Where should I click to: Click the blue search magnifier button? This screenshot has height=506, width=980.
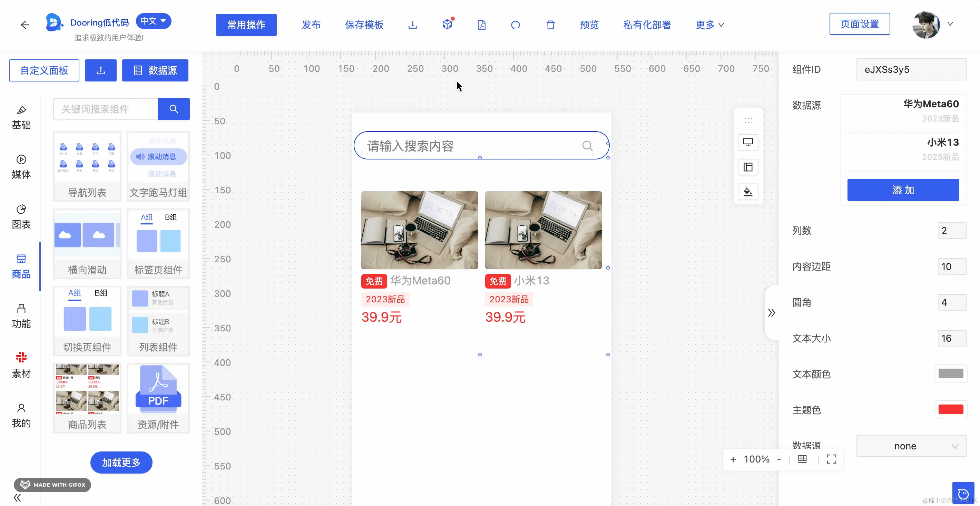click(x=174, y=109)
